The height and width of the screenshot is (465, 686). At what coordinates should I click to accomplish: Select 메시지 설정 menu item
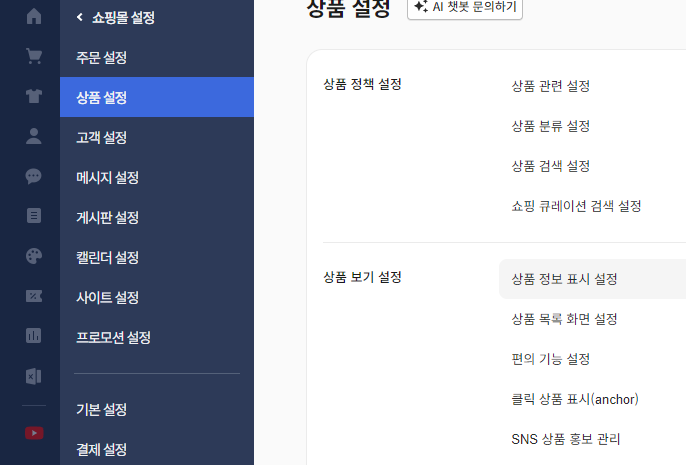pyautogui.click(x=157, y=177)
